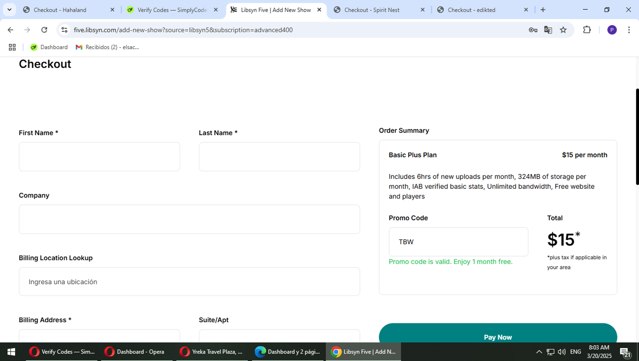639x361 pixels.
Task: Open the notification center icon
Action: click(x=626, y=352)
